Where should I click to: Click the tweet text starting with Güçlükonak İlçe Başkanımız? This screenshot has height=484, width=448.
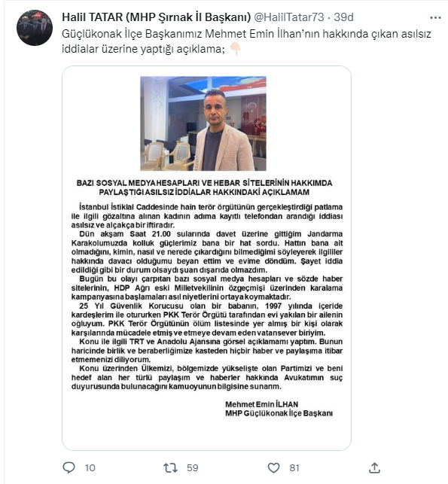(246, 41)
